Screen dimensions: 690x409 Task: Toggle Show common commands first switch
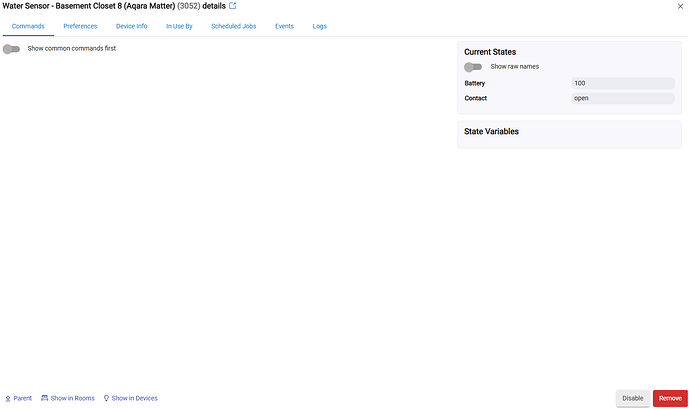click(x=11, y=49)
